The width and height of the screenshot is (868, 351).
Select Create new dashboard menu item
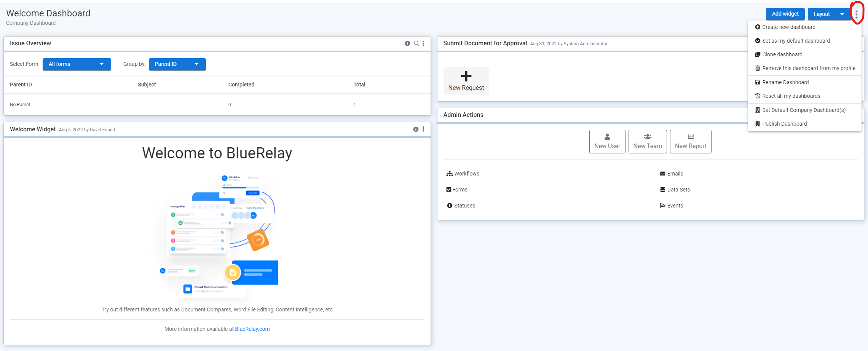point(805,27)
